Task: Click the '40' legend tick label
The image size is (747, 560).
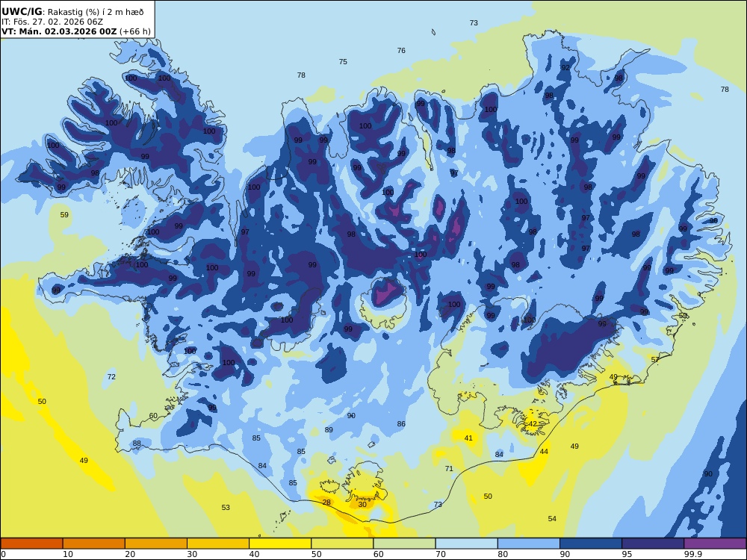Action: pyautogui.click(x=254, y=554)
